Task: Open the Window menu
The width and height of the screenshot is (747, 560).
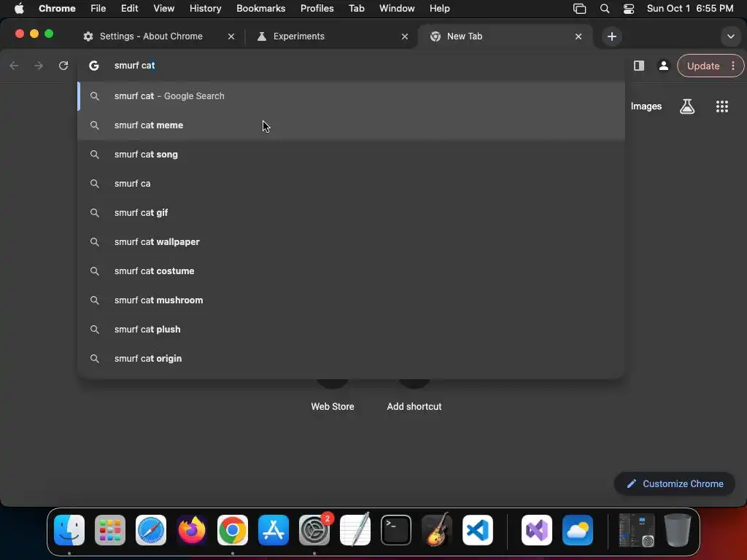Action: coord(397,9)
